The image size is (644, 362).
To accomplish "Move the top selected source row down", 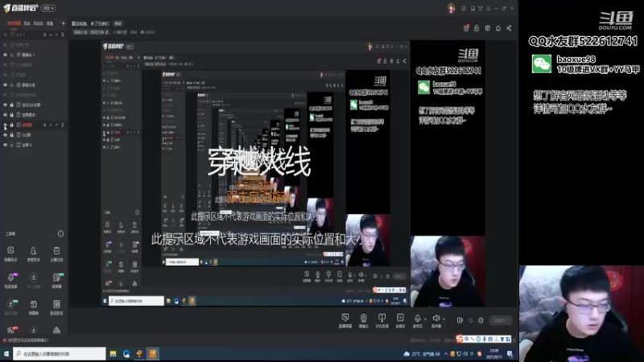I will point(56,35).
